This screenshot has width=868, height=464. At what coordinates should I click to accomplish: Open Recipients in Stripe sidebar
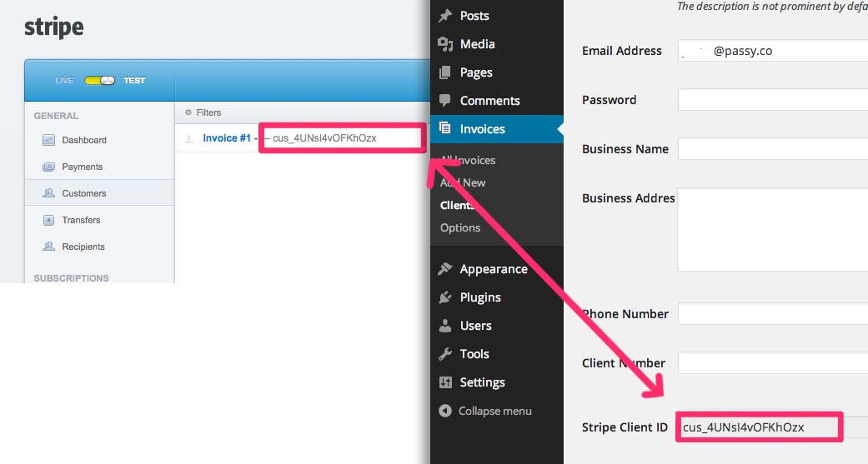(83, 247)
